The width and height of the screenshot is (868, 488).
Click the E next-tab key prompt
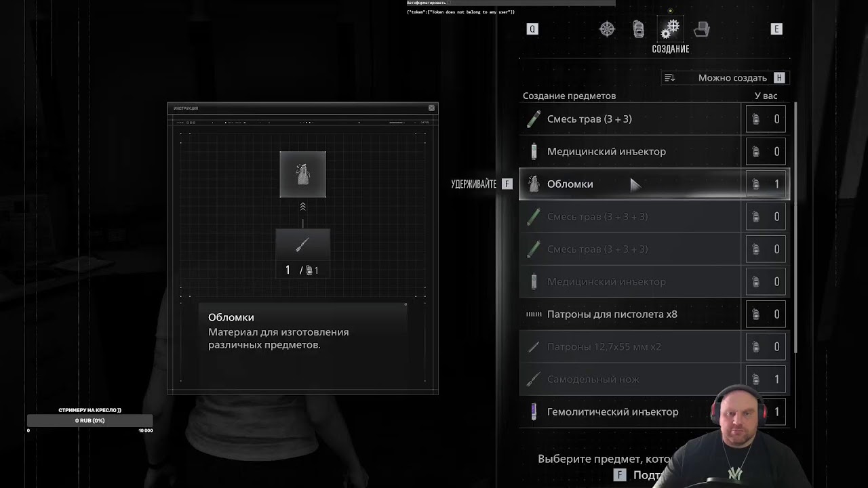[x=776, y=29]
